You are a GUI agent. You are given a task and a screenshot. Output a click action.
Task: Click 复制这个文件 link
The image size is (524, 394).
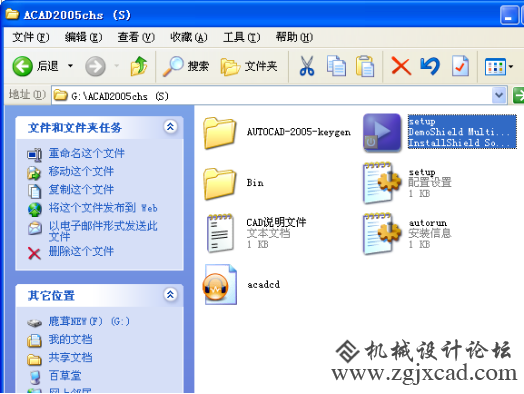click(x=81, y=189)
